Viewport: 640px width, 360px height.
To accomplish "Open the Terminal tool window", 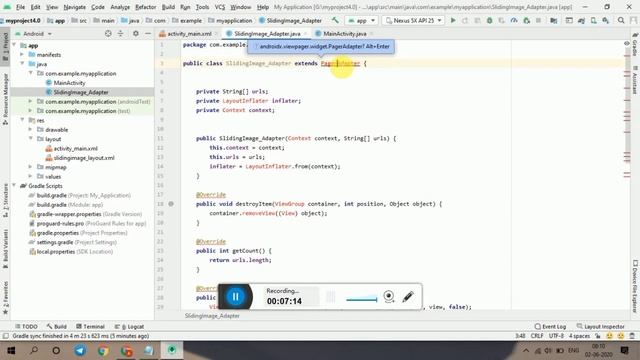I will coord(90,327).
